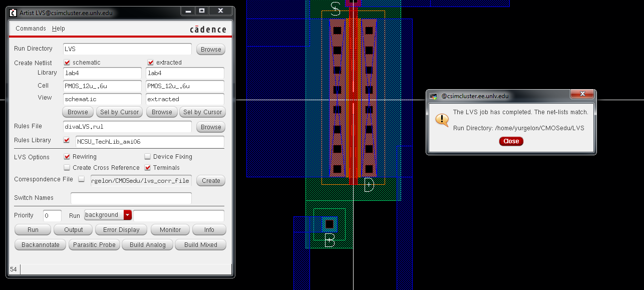Viewport: 644px width, 290px height.
Task: Open the Help menu
Action: click(59, 29)
